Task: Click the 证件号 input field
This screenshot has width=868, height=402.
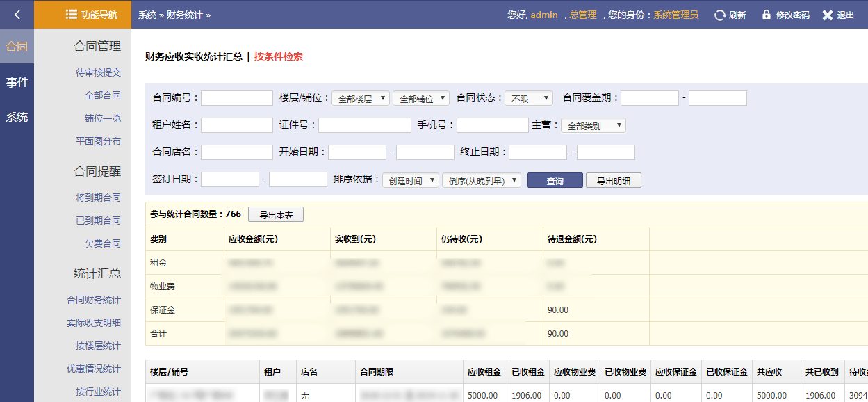Action: point(365,125)
